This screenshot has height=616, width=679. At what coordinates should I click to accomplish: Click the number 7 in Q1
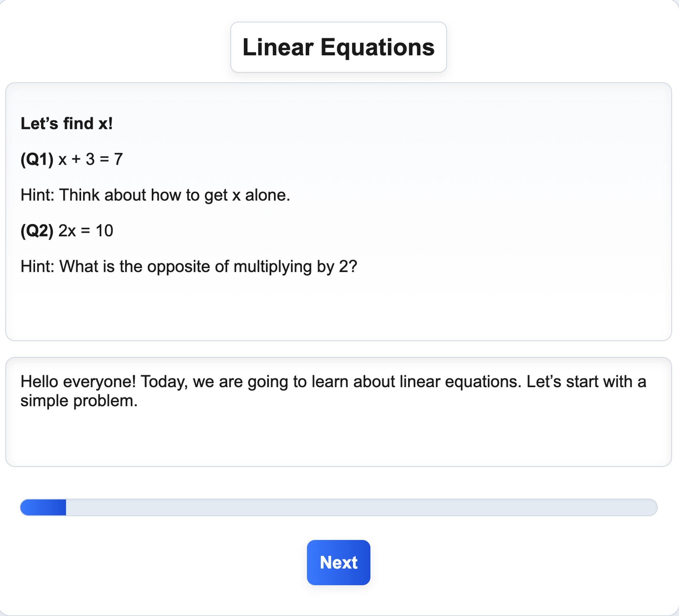point(118,159)
